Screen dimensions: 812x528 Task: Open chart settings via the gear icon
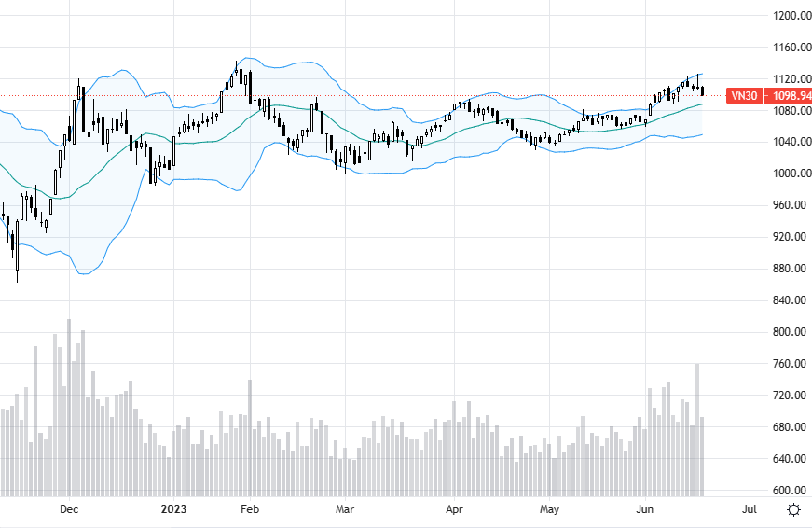pyautogui.click(x=793, y=510)
